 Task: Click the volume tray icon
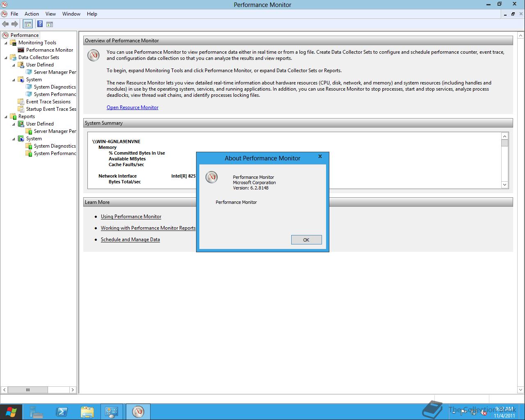483,413
